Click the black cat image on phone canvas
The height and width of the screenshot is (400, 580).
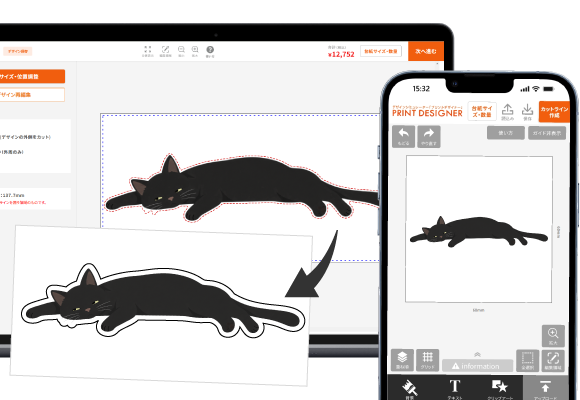[479, 232]
